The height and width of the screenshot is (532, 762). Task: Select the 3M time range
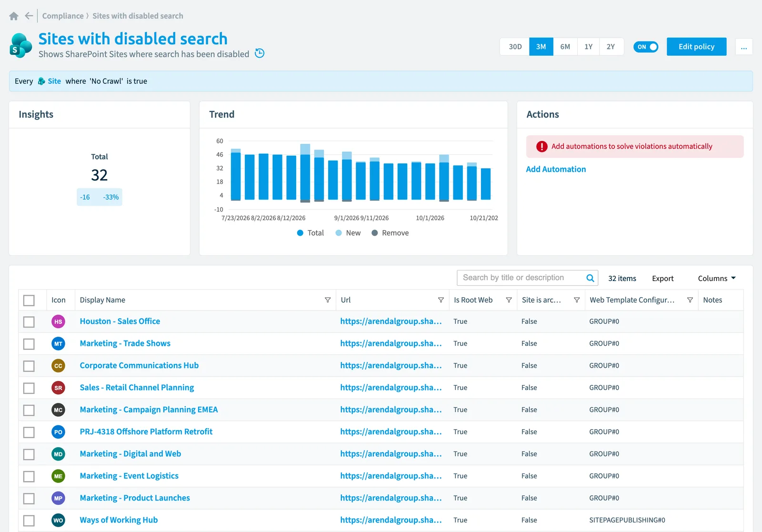(541, 47)
